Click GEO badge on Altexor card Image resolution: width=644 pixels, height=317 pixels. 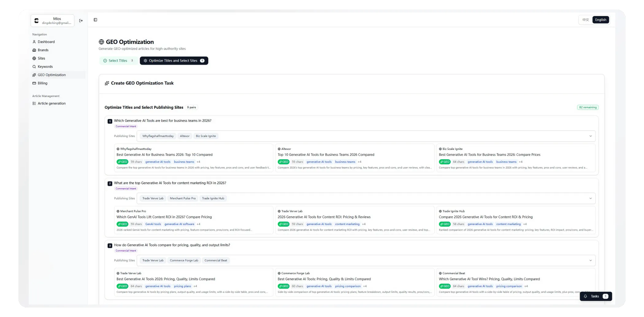coord(283,162)
